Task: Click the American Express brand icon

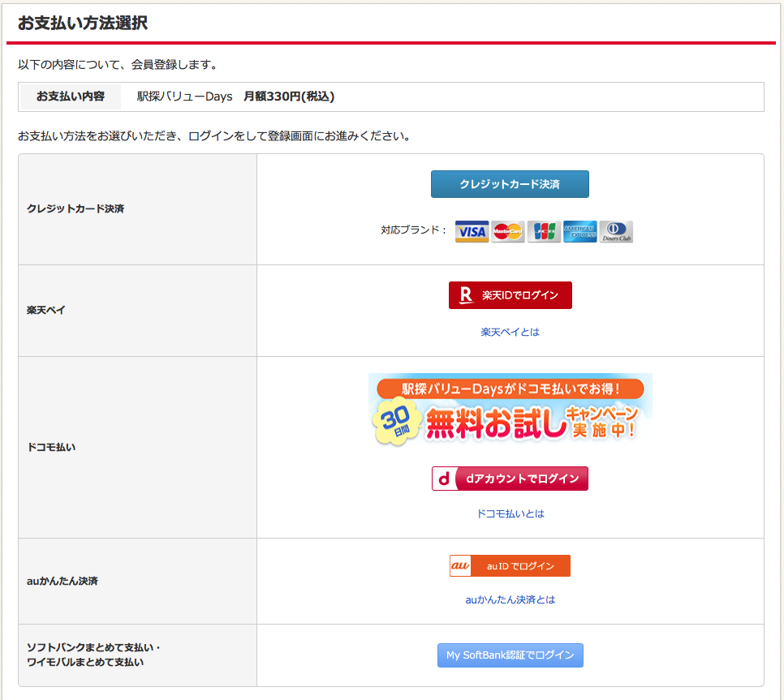Action: coord(580,231)
